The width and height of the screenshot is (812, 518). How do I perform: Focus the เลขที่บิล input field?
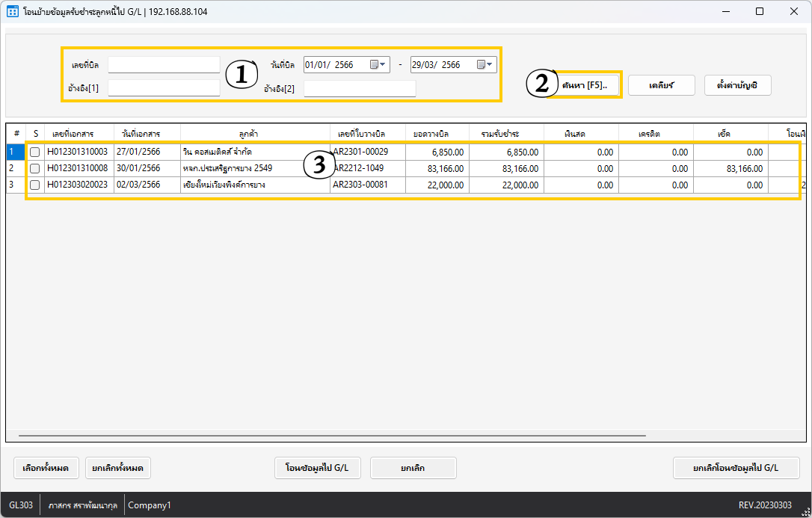[x=164, y=65]
